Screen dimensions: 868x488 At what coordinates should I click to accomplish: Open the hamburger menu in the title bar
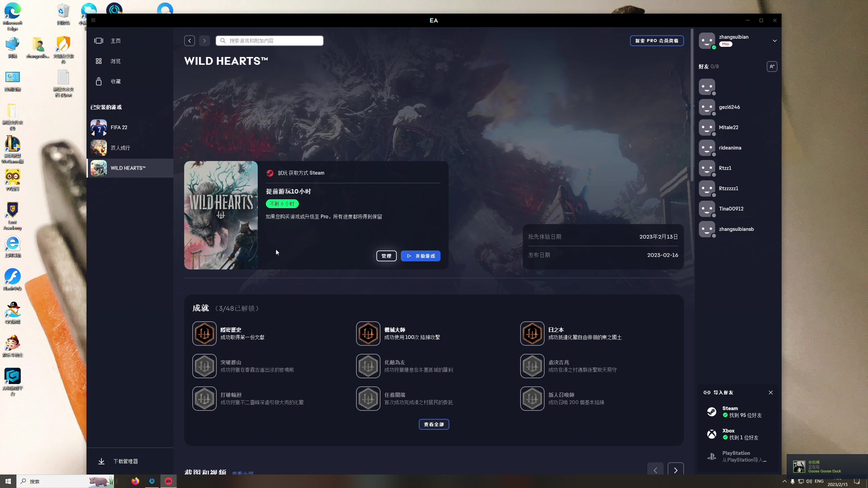click(93, 20)
